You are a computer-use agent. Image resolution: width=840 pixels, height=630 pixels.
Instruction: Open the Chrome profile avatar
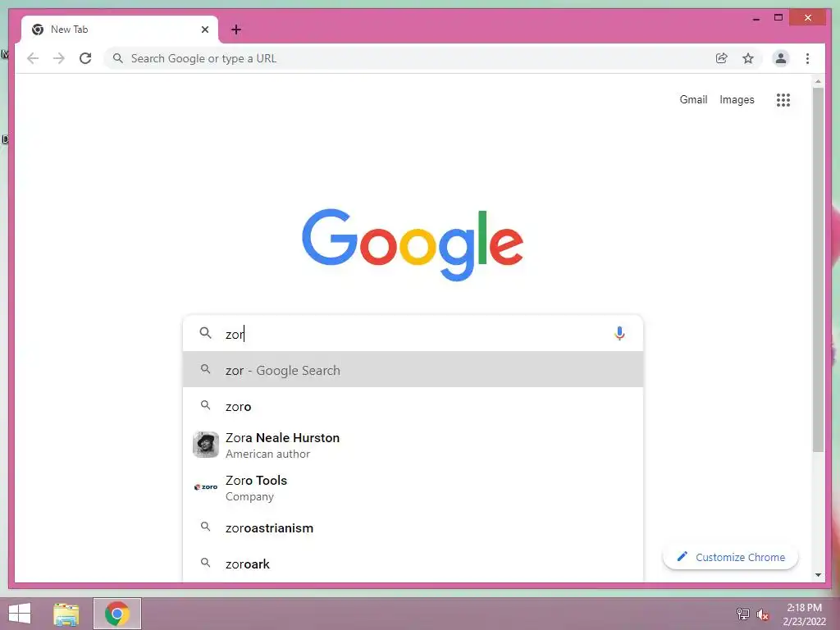[781, 58]
